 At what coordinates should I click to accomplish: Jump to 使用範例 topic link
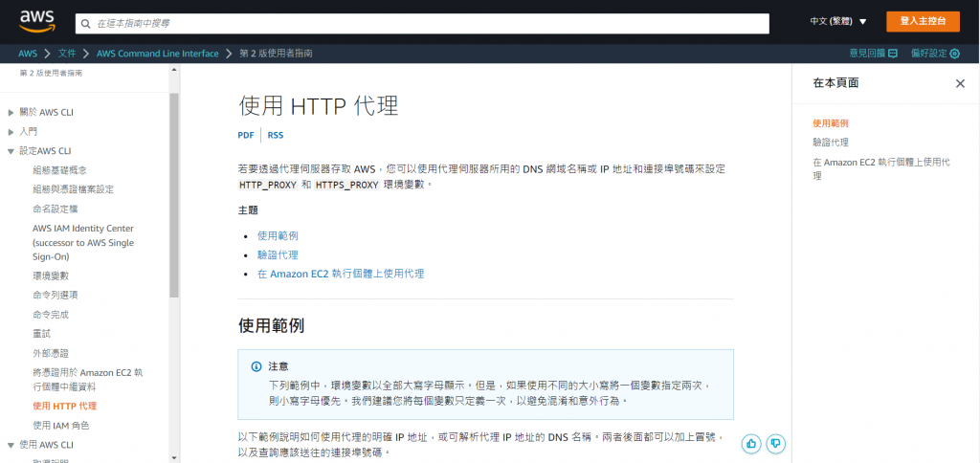[x=278, y=235]
